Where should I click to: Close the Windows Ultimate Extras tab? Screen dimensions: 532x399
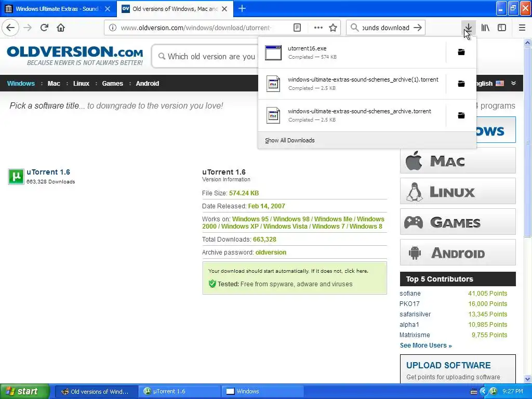(108, 9)
